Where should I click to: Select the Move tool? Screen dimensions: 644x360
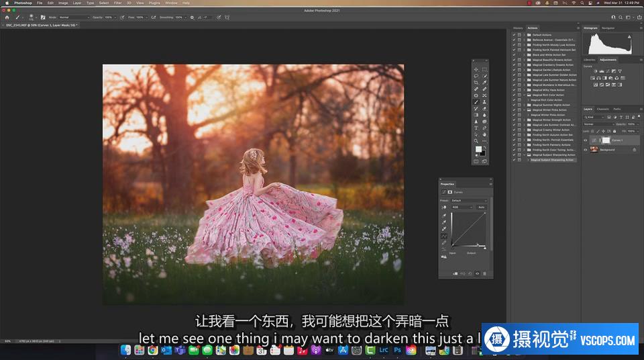point(476,70)
